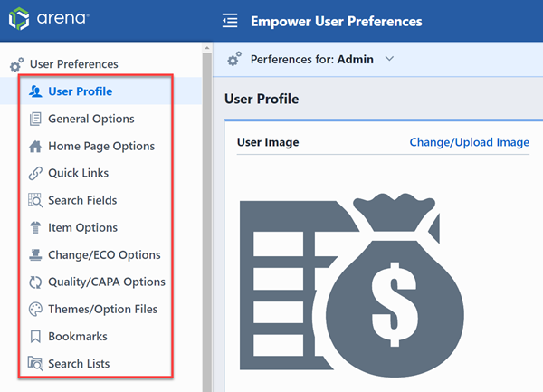Click the User Profile person icon
The image size is (543, 392).
point(35,91)
